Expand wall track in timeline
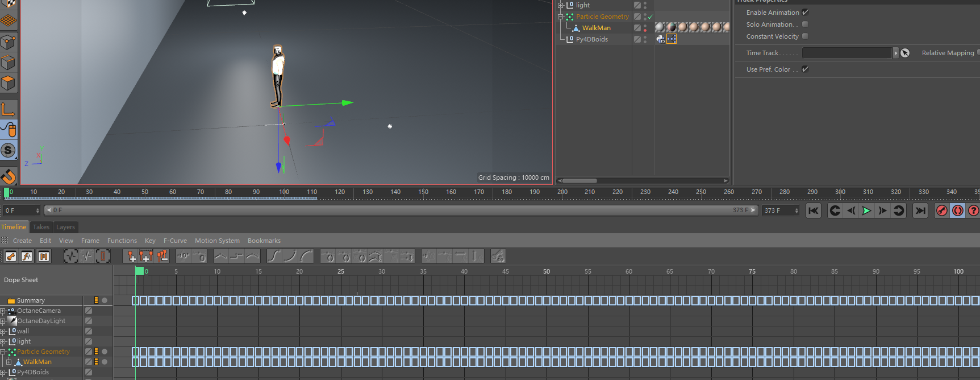The height and width of the screenshot is (380, 980). 3,332
